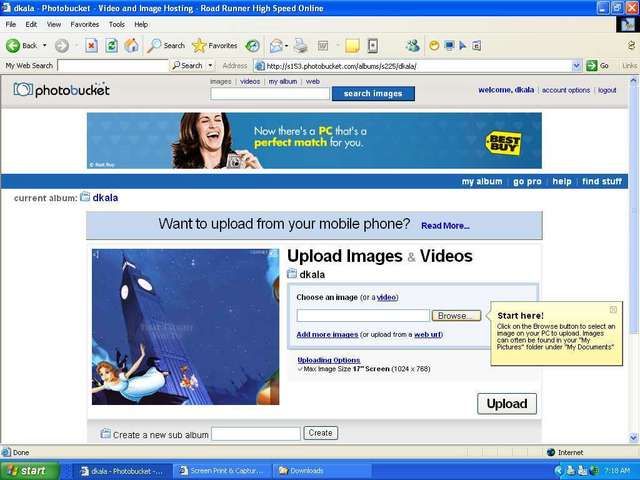
Task: Click the Read More mobile upload link
Action: coord(445,226)
